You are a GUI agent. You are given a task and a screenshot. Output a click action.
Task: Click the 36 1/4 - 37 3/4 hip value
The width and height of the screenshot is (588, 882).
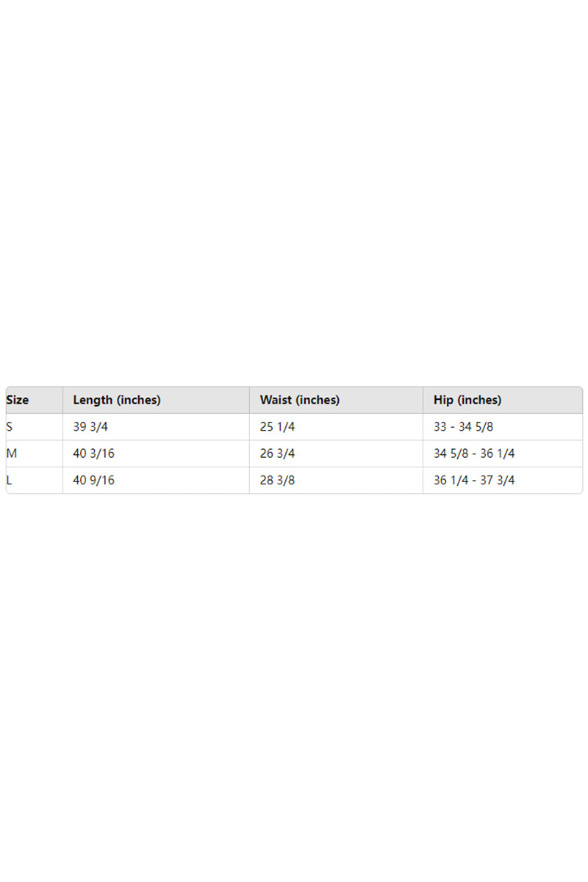point(474,480)
